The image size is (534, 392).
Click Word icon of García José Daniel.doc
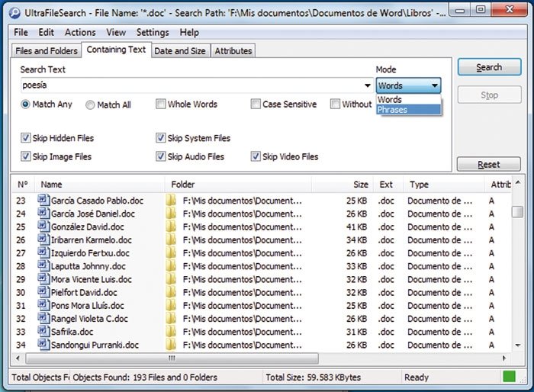(43, 213)
